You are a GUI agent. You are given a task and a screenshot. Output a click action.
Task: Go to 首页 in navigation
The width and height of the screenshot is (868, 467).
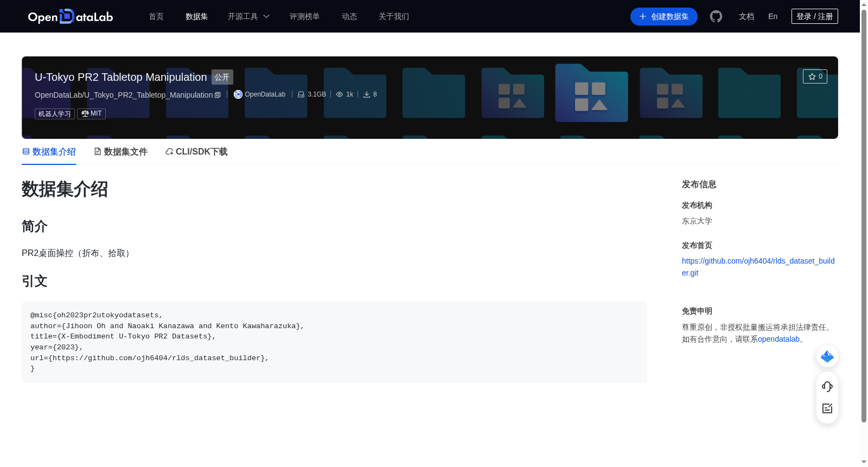click(156, 17)
